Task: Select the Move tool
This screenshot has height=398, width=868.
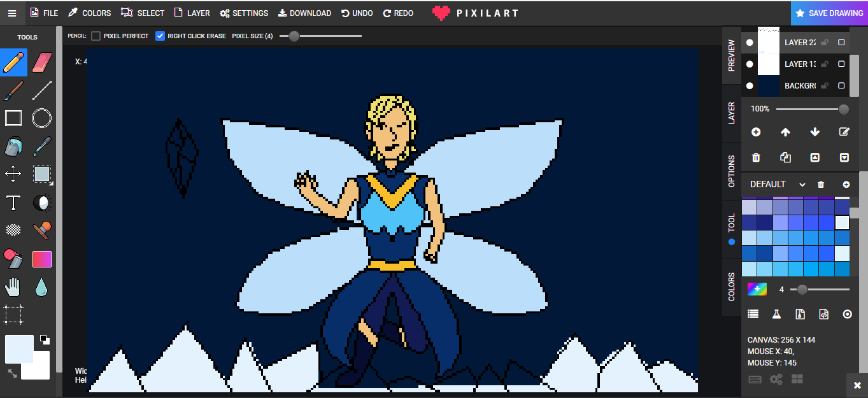Action: [x=14, y=174]
